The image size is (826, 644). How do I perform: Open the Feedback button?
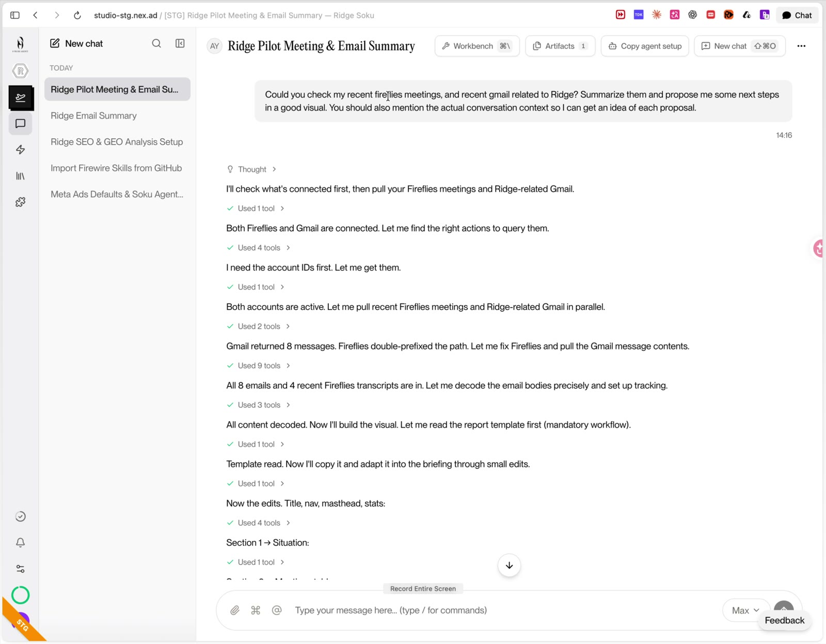[784, 620]
